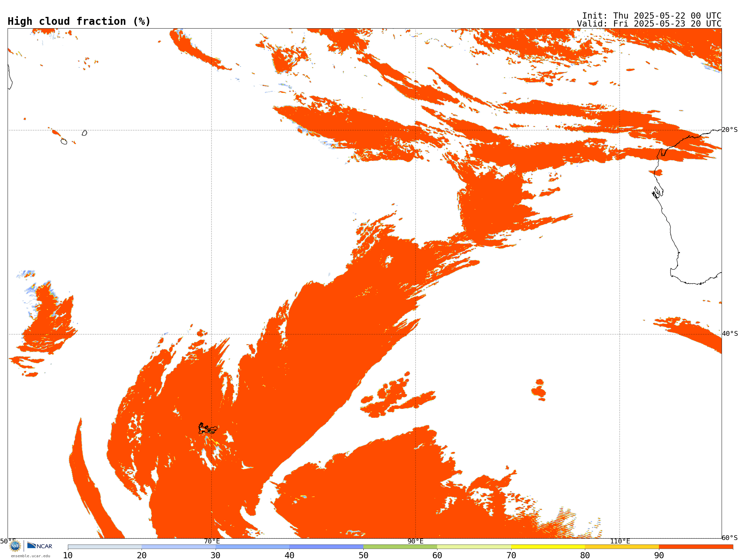Screen dimensions: 744x560
Task: Click the colorbar label 40
Action: pos(289,555)
